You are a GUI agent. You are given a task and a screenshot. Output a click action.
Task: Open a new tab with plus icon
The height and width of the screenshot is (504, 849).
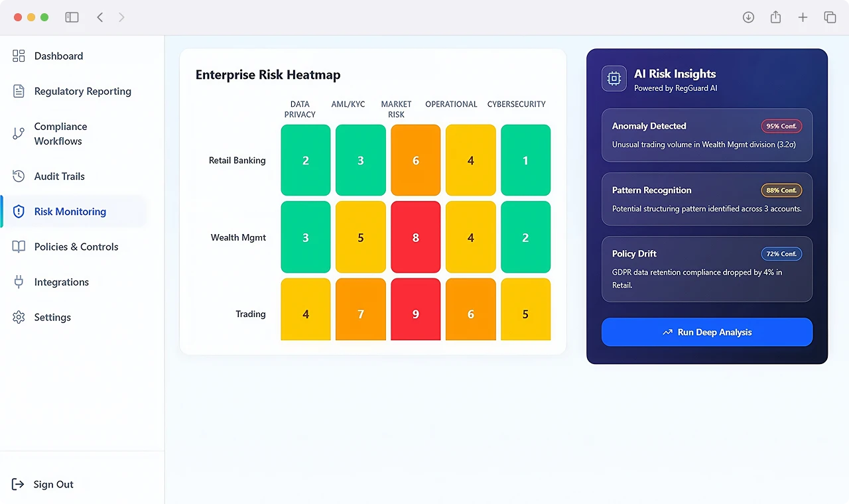803,17
